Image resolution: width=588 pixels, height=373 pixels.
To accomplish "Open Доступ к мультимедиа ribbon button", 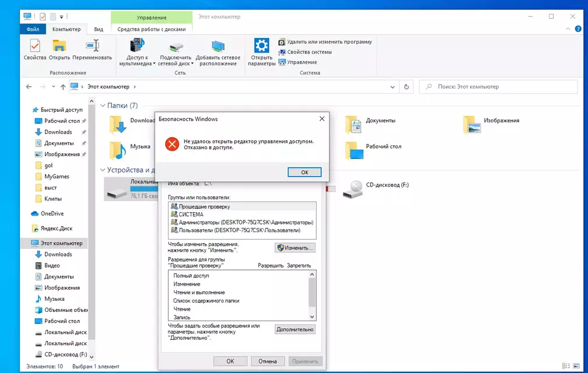I will click(x=137, y=52).
